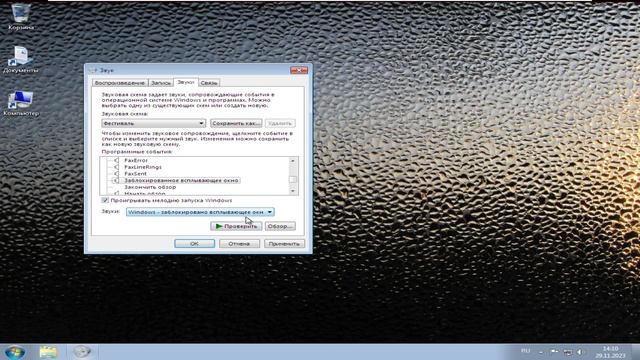Click the network tray icon
This screenshot has height=360, width=640.
[568, 352]
